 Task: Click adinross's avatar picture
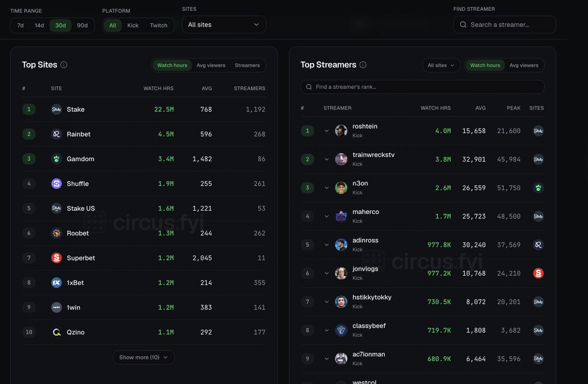coord(341,245)
